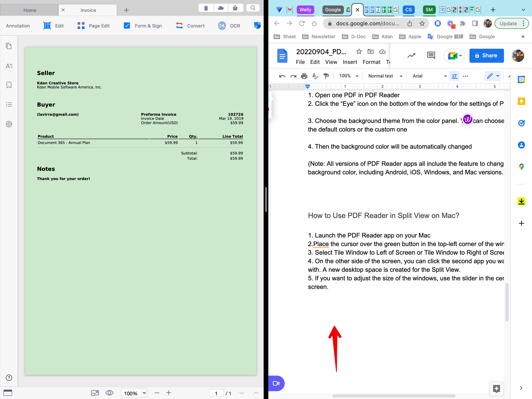Viewport: 532px width, 399px height.
Task: Open the list/annotations panel in PDF Reader sidebar
Action: [9, 104]
